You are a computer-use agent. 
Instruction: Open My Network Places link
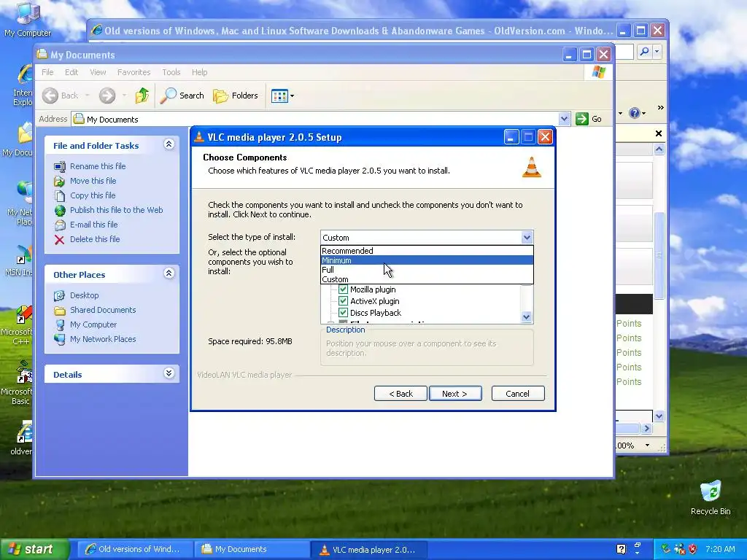point(103,339)
